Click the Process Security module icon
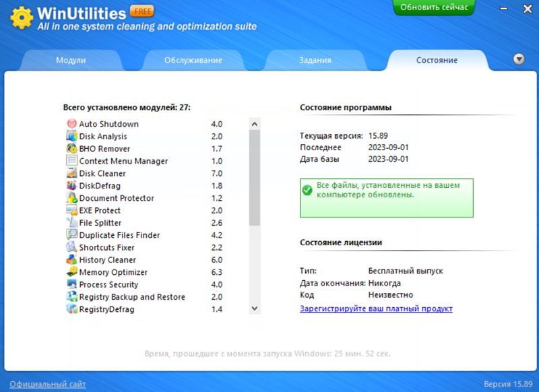This screenshot has width=539, height=392. click(x=71, y=284)
